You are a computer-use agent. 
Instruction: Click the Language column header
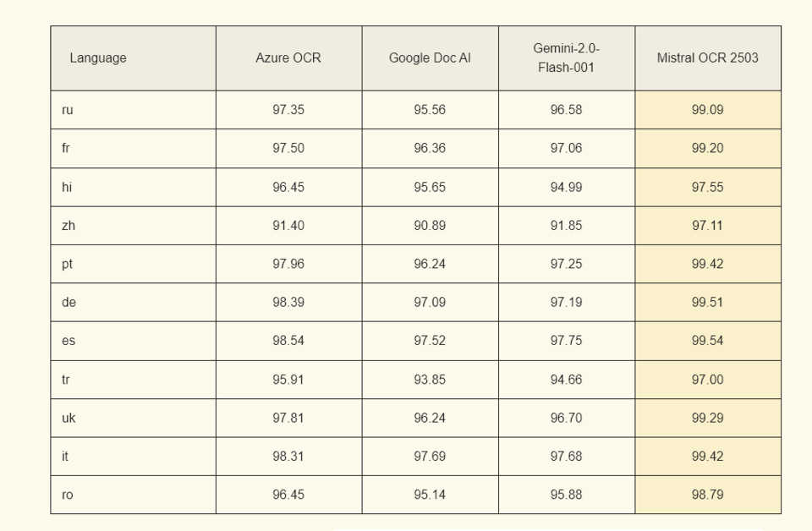click(x=98, y=58)
